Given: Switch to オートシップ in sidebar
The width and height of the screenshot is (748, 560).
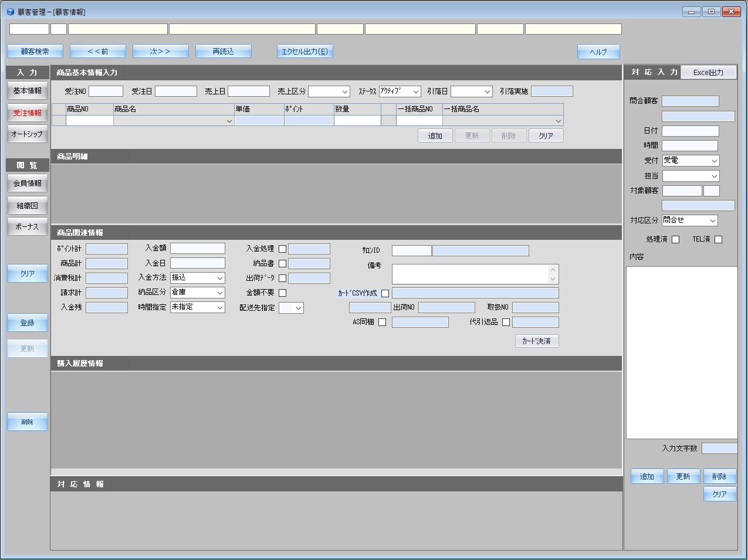Looking at the screenshot, I should 28,134.
